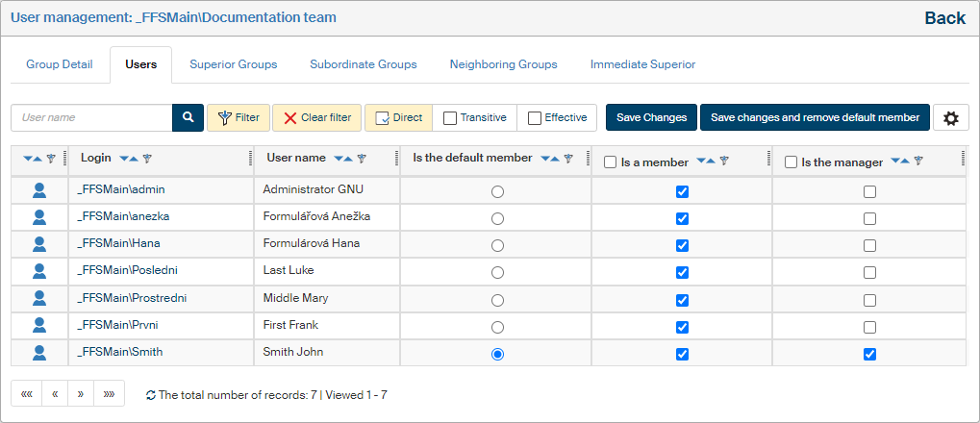This screenshot has height=423, width=980.
Task: Open the Group Detail tab
Action: click(60, 64)
